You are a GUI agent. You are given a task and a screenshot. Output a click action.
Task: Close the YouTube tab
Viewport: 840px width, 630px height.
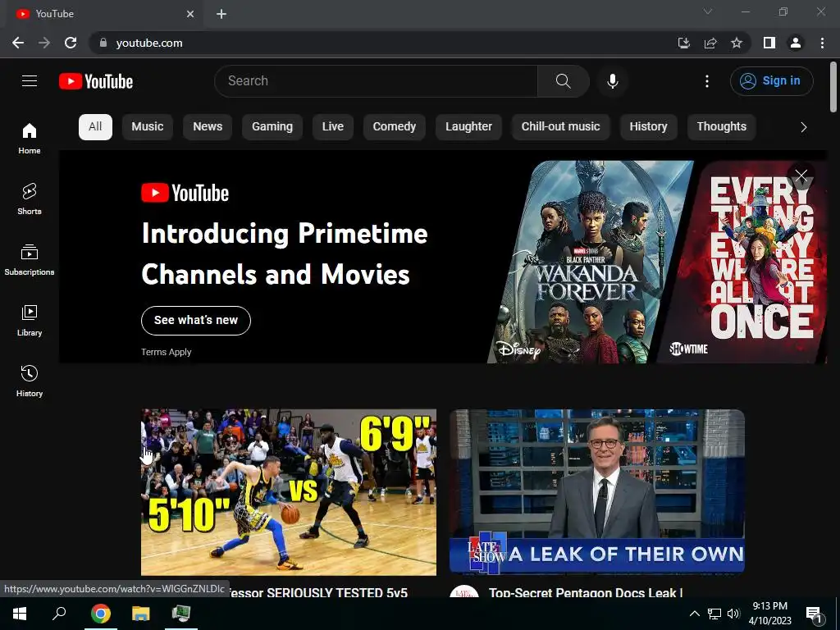point(190,14)
